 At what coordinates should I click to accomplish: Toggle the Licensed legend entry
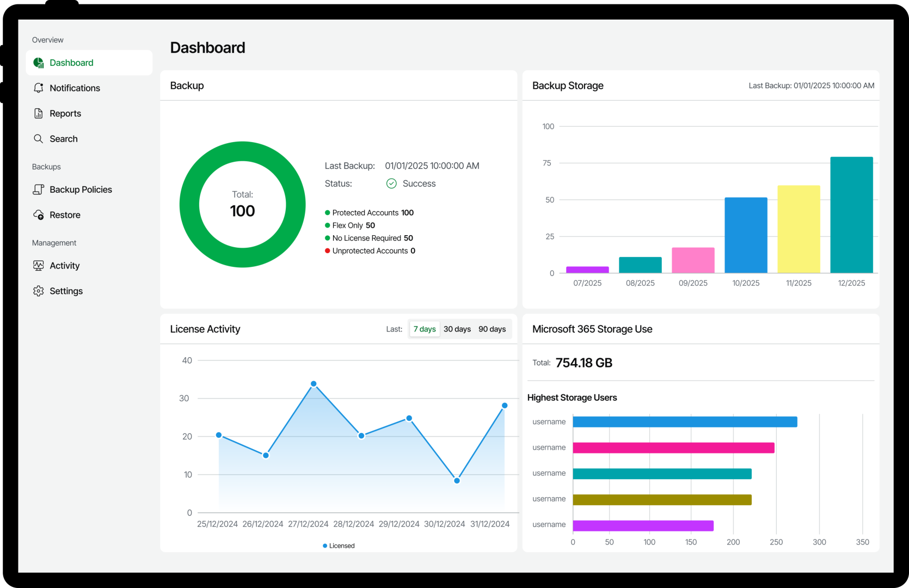(339, 546)
